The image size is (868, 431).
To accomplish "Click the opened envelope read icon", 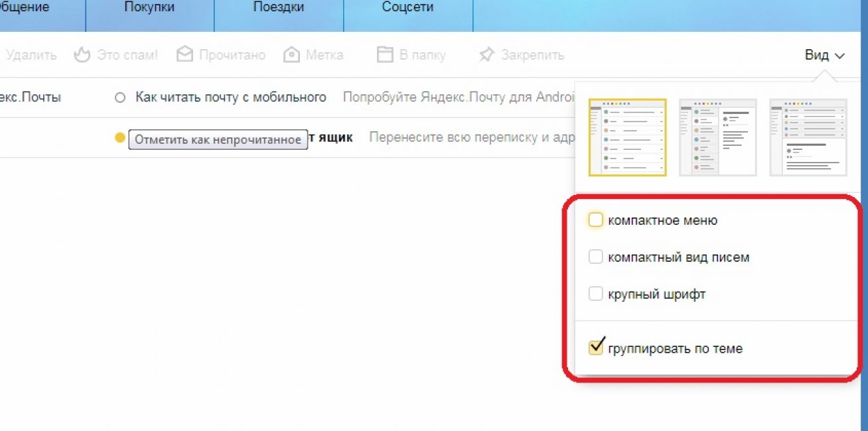I will pyautogui.click(x=184, y=54).
